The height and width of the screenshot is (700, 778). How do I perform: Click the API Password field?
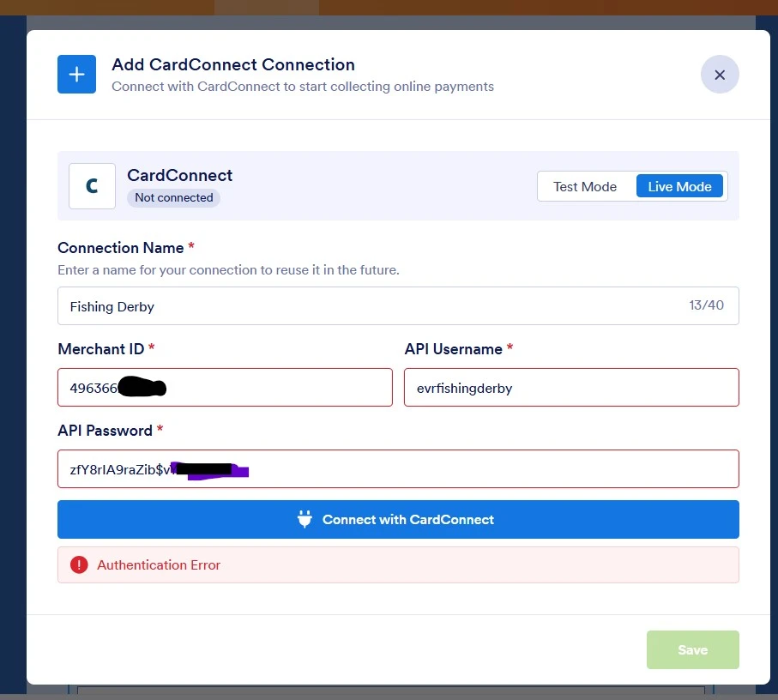(x=398, y=469)
